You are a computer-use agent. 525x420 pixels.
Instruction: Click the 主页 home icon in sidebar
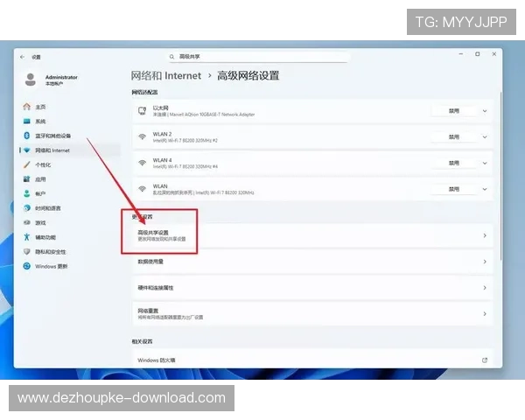pos(27,106)
